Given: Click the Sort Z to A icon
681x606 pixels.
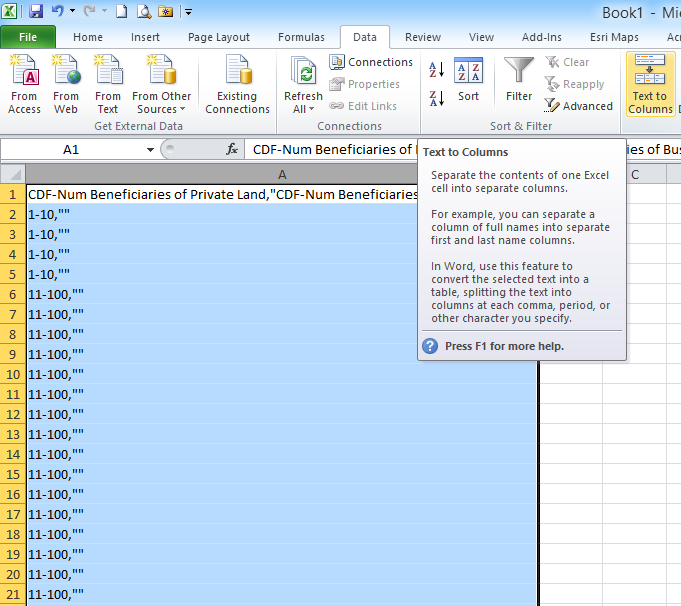Looking at the screenshot, I should coord(436,98).
